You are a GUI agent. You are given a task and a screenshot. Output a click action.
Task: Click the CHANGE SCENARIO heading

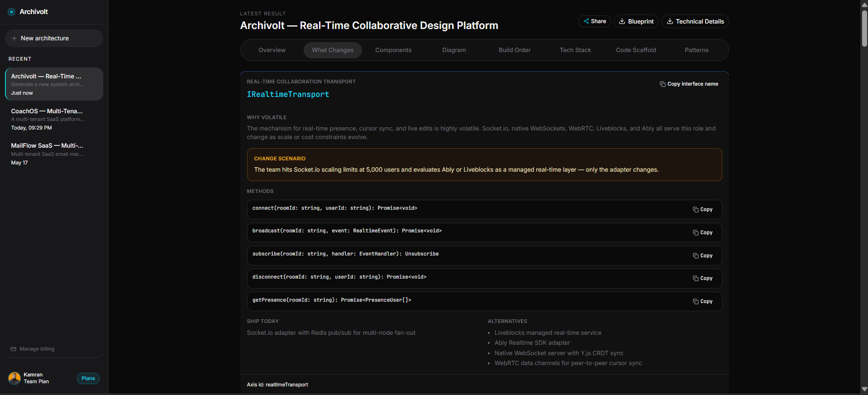pos(280,159)
